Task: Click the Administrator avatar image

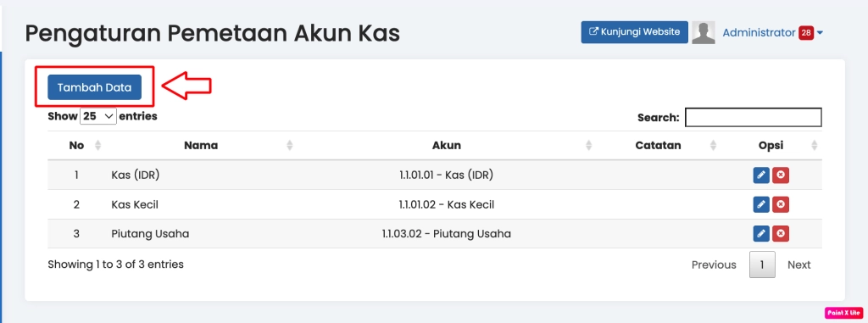Action: [704, 33]
